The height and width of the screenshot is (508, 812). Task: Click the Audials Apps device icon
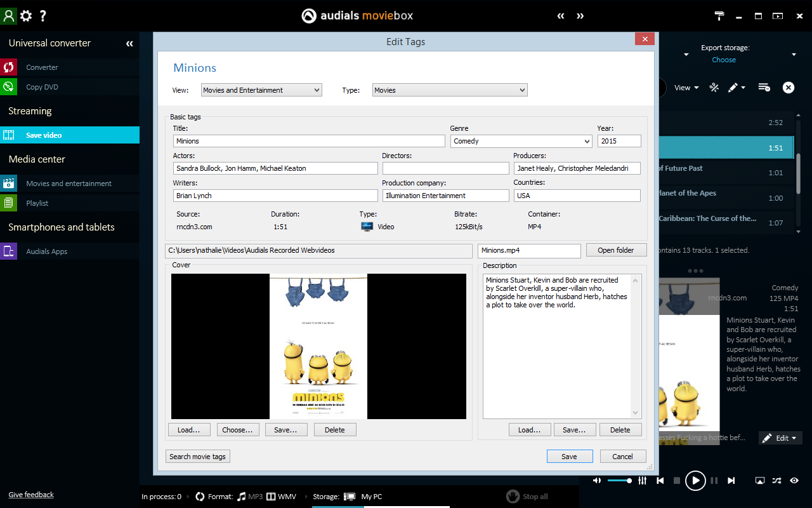click(x=8, y=251)
